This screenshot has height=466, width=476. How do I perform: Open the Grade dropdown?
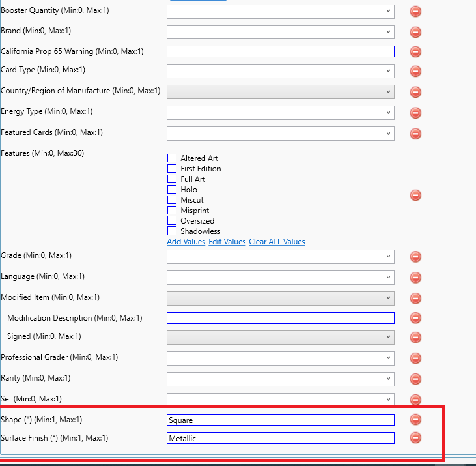(x=281, y=257)
